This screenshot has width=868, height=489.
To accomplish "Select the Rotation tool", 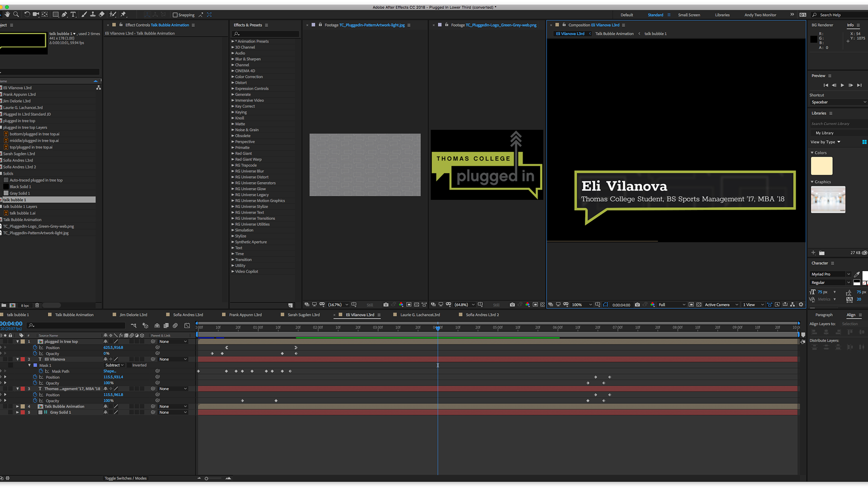I will tap(27, 15).
